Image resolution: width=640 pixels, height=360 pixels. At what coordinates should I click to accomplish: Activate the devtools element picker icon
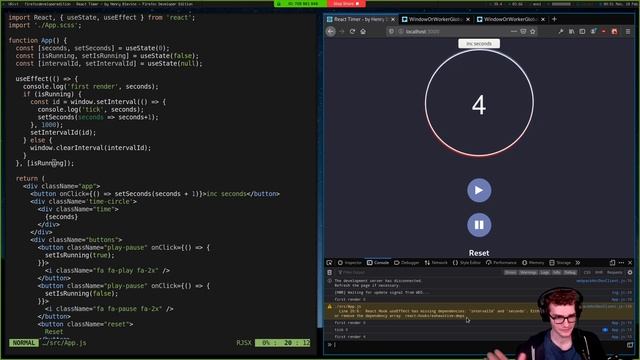[329, 262]
